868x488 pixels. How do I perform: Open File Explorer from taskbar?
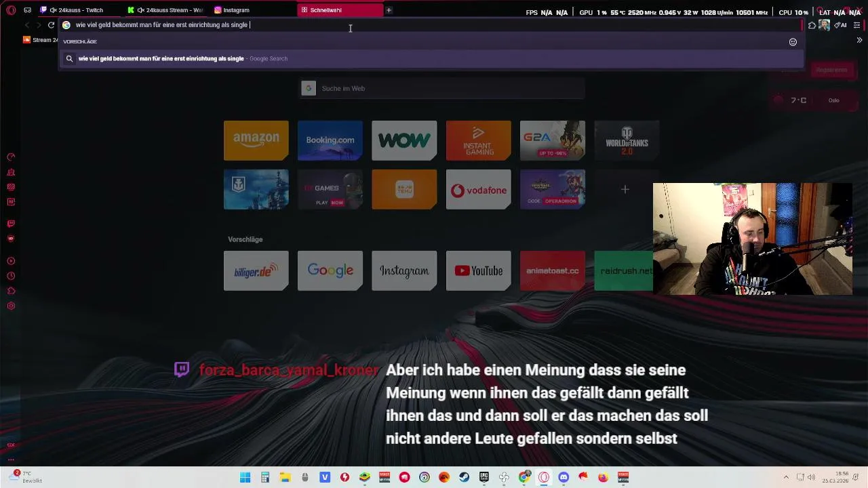(285, 477)
